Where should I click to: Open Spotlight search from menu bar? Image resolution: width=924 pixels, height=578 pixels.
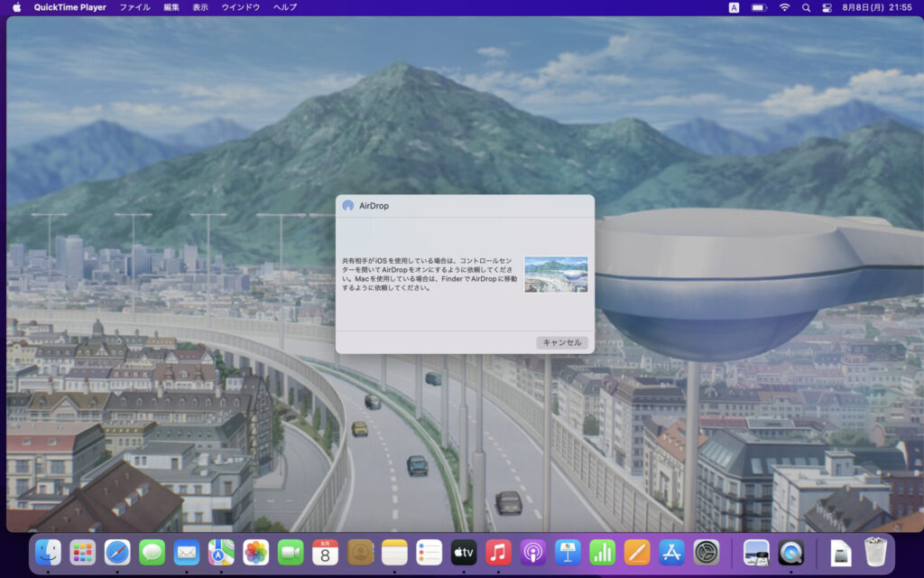pos(806,7)
